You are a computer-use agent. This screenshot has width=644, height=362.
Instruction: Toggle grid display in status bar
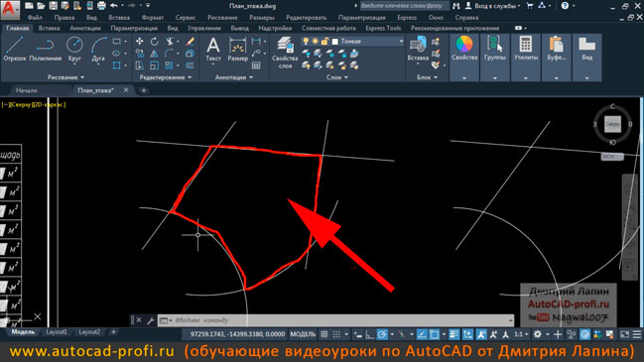324,334
